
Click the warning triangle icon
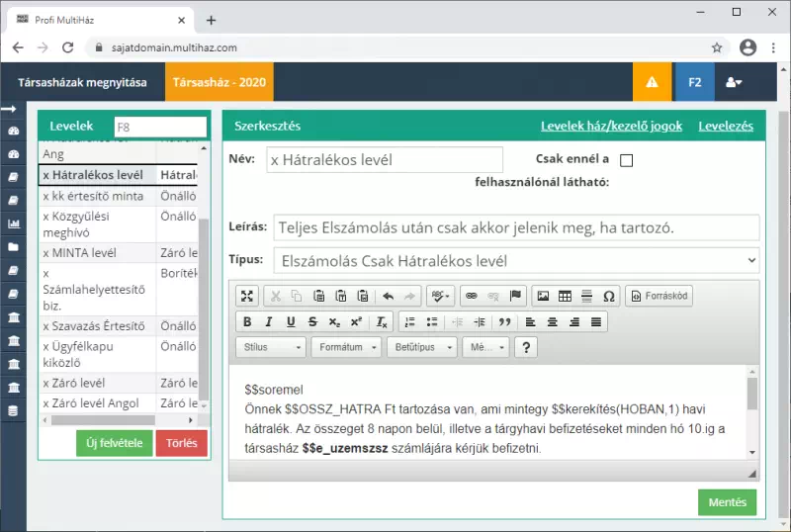652,83
